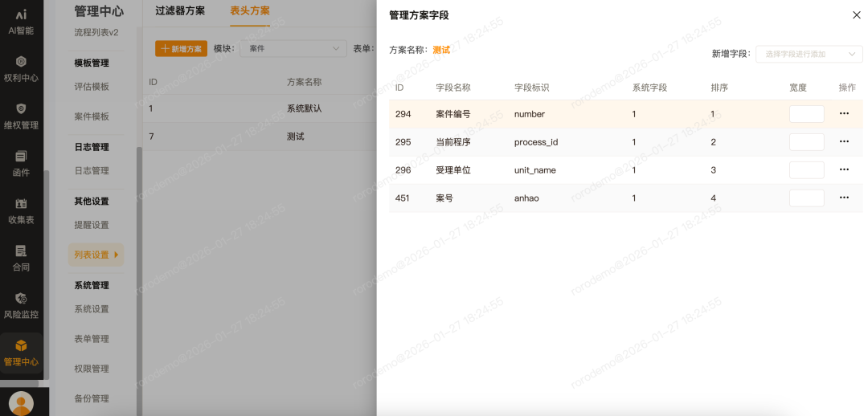Click the 案件编号 field name cell
This screenshot has width=868, height=416.
[453, 114]
